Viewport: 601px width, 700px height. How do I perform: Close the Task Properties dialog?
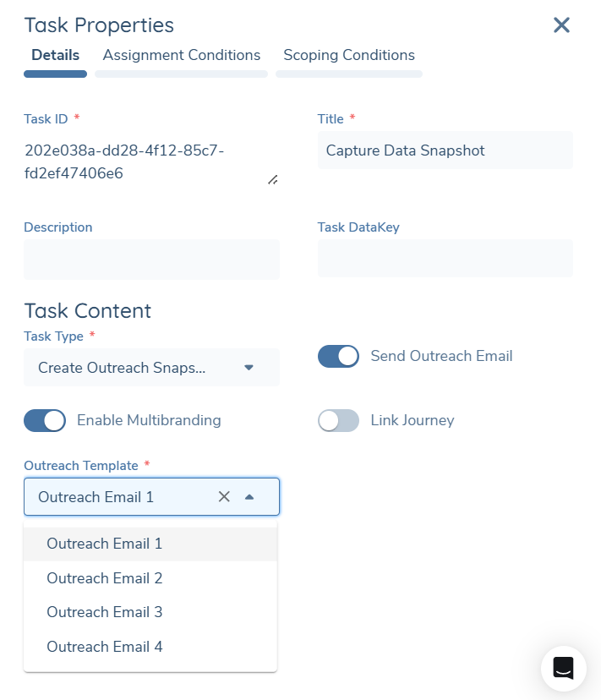pyautogui.click(x=561, y=25)
